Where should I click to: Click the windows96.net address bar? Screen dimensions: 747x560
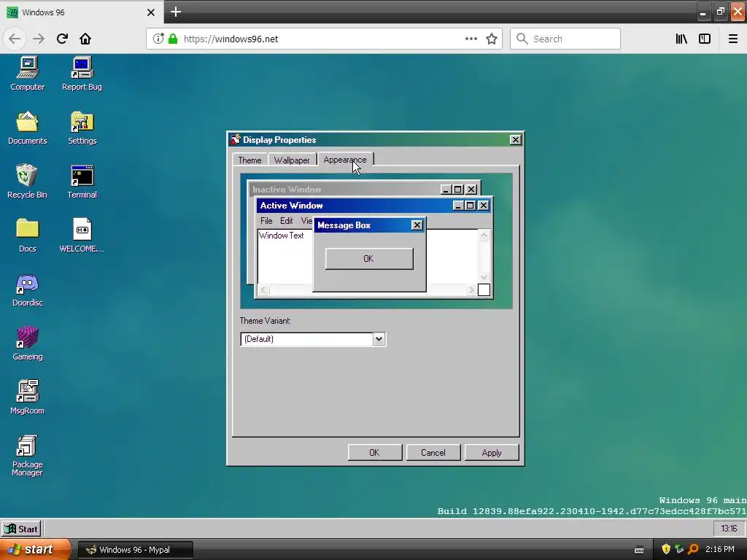pyautogui.click(x=324, y=39)
